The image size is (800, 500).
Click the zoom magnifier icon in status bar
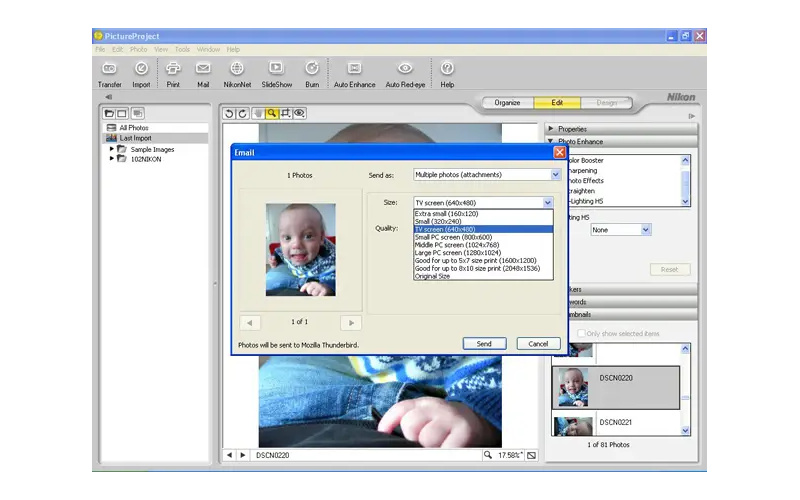pos(488,455)
